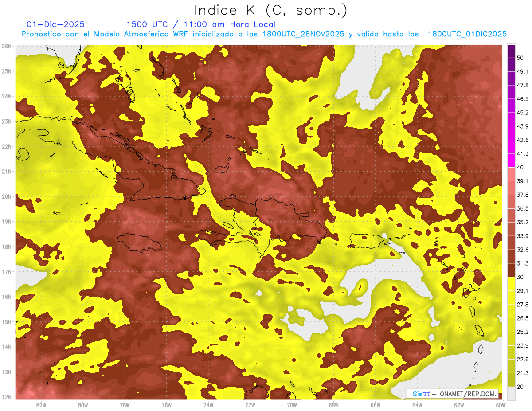Click the colorbar label "49.1"

click(x=523, y=71)
